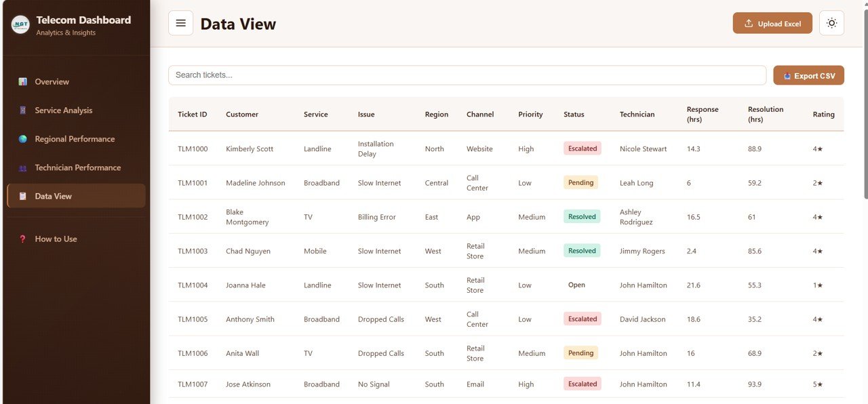Click the Search tickets input field
868x404 pixels.
click(467, 75)
